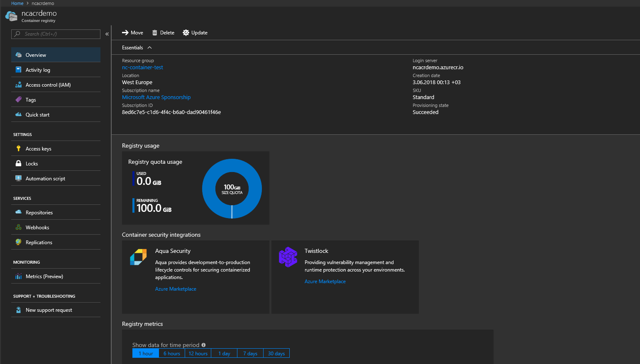640x364 pixels.
Task: Click the yellow Access keys icon
Action: tap(18, 148)
